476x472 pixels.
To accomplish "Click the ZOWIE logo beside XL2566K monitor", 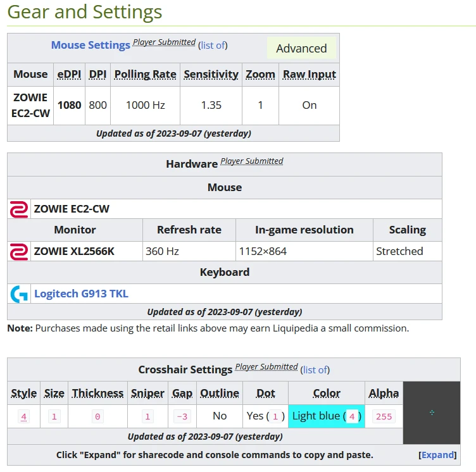I will (x=19, y=251).
